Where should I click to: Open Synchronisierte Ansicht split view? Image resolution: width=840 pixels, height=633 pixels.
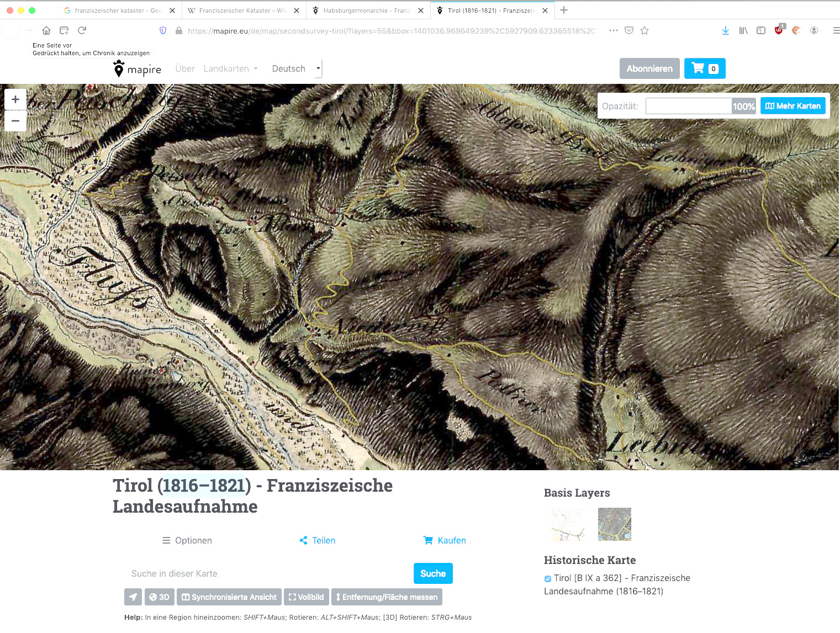(x=229, y=597)
